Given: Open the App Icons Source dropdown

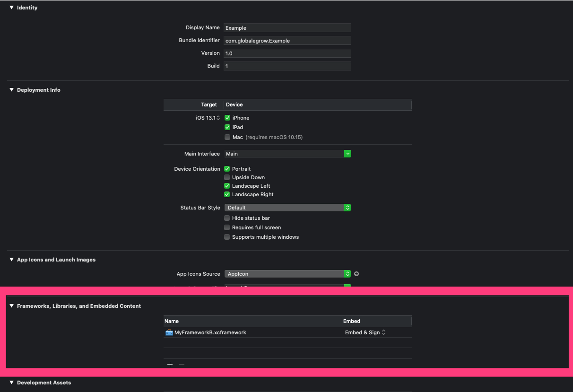Looking at the screenshot, I should 287,274.
